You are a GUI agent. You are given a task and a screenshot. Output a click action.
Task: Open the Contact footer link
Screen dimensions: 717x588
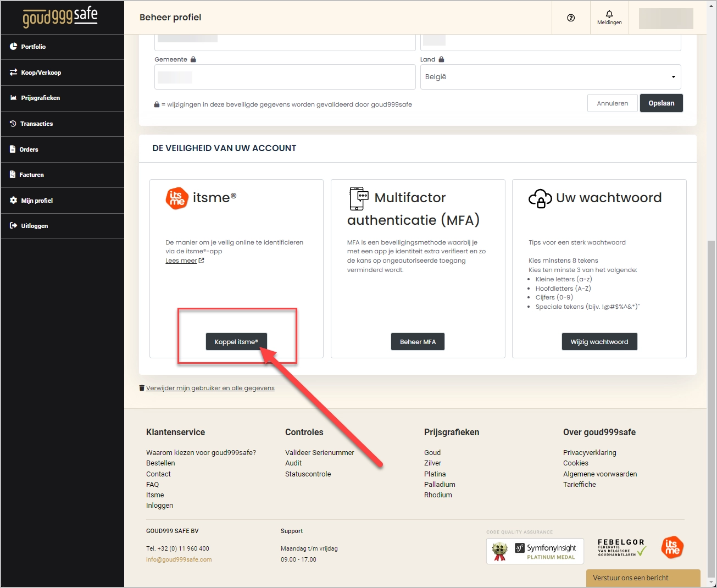158,474
